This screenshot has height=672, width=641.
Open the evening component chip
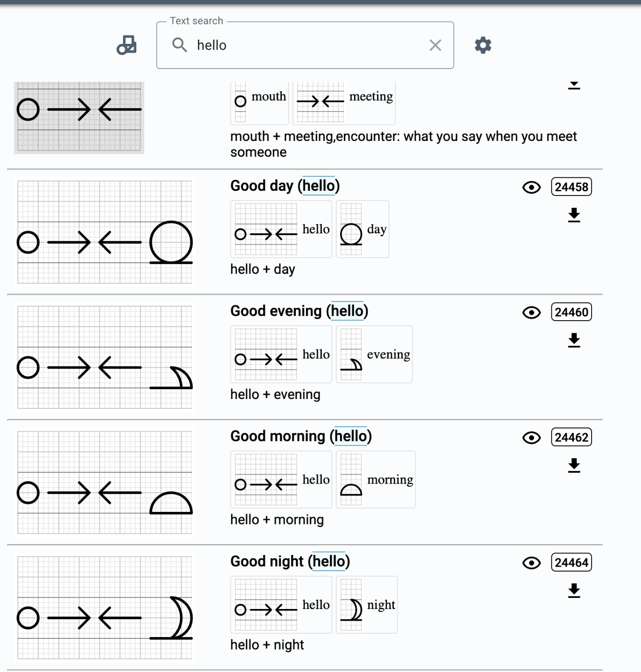374,354
